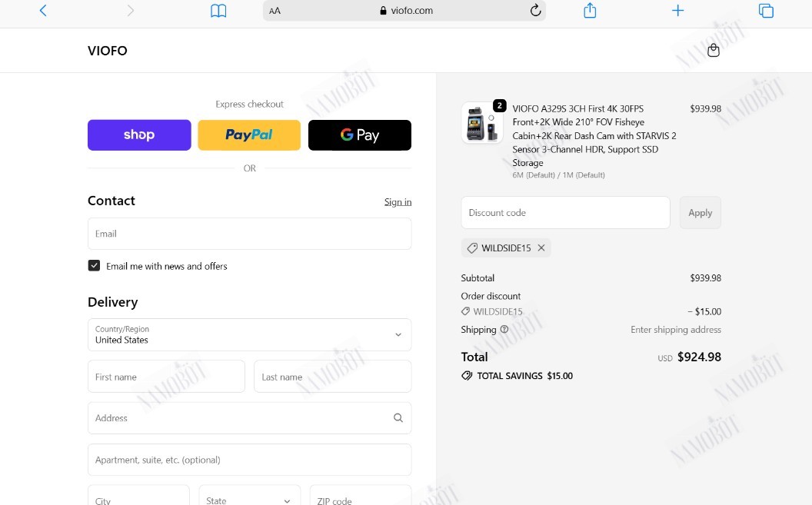Choose Google Pay express checkout
812x505 pixels.
(x=360, y=135)
